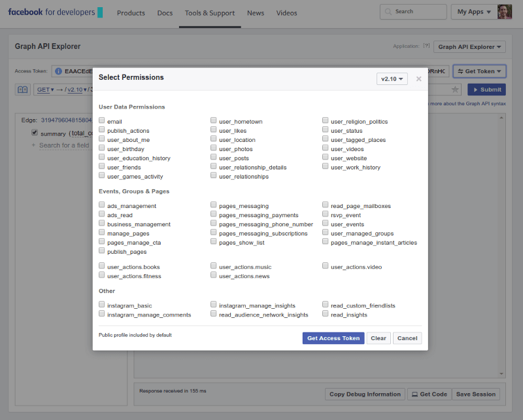Click Search for a field input

(x=64, y=145)
